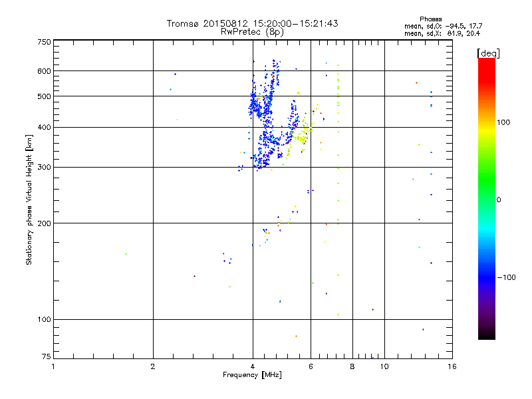The height and width of the screenshot is (399, 532).
Task: Click the x-axis tick label '4'
Action: pos(253,366)
